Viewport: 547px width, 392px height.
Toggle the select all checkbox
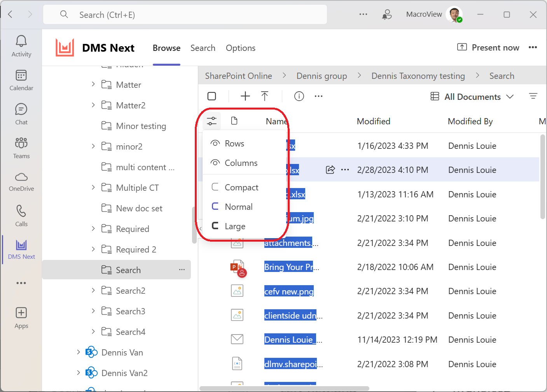click(x=212, y=96)
